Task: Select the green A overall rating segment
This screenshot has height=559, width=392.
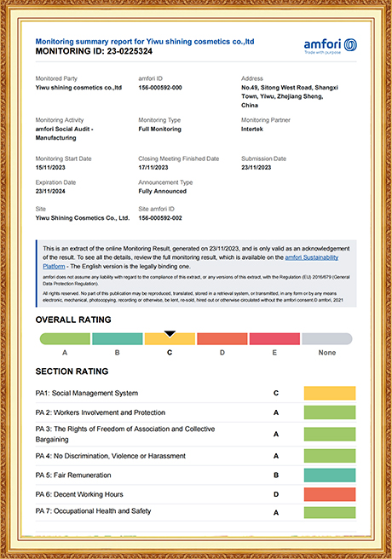Action: (x=65, y=338)
